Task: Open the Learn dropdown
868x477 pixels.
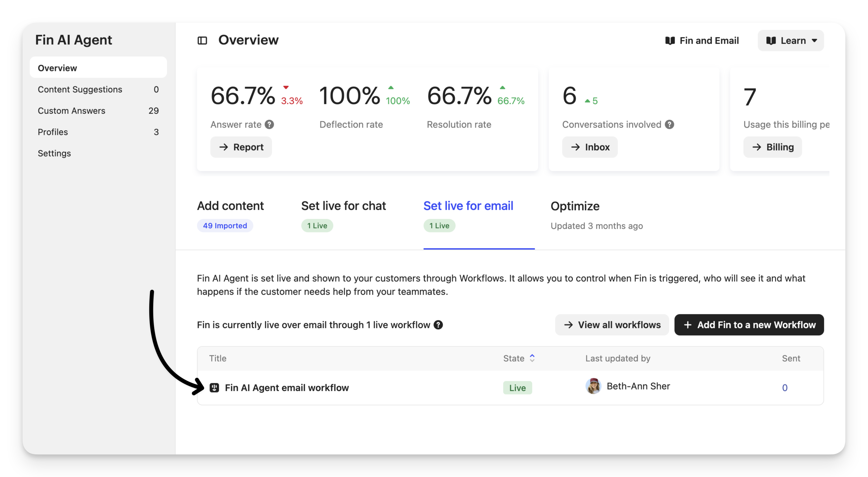Action: [x=790, y=41]
